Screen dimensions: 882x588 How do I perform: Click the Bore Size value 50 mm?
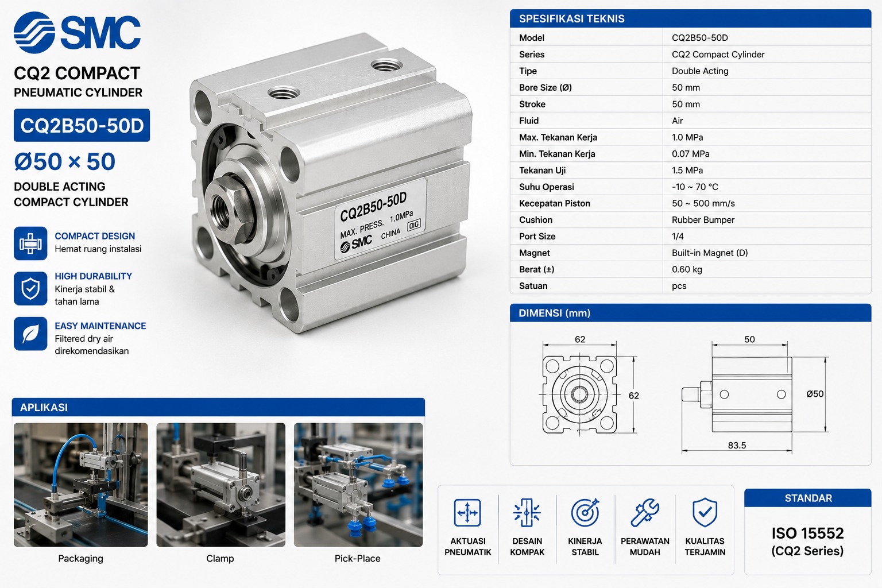click(686, 88)
